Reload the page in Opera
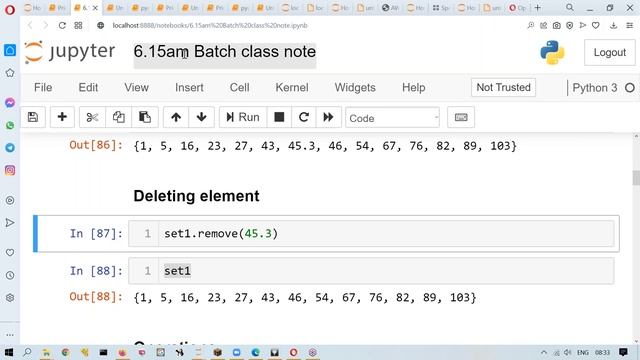 point(62,25)
